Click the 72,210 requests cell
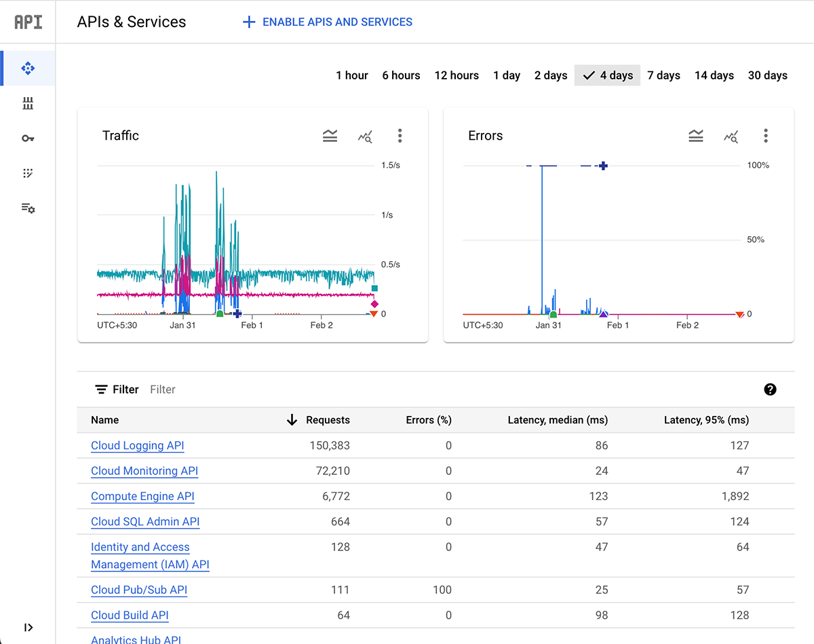This screenshot has width=814, height=644. tap(333, 471)
